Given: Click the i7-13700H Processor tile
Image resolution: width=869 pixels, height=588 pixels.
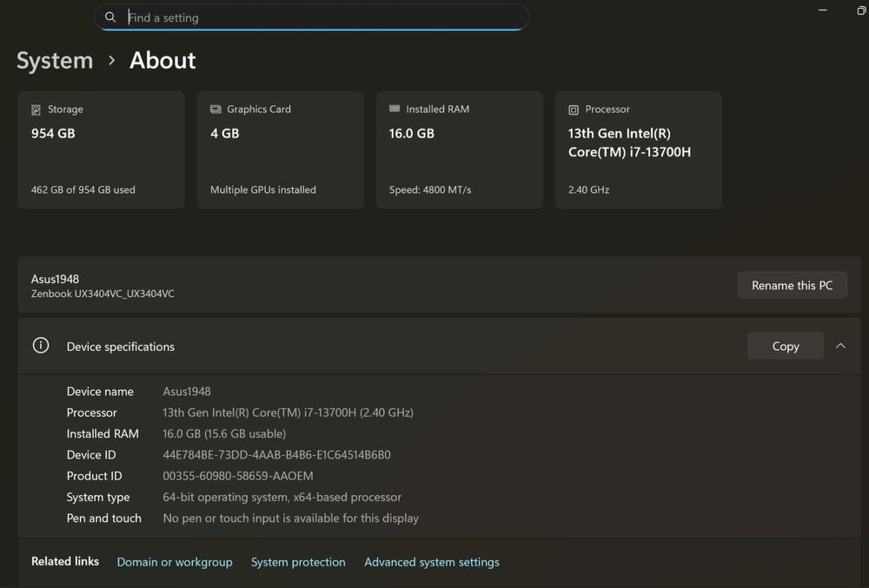Looking at the screenshot, I should coord(638,150).
